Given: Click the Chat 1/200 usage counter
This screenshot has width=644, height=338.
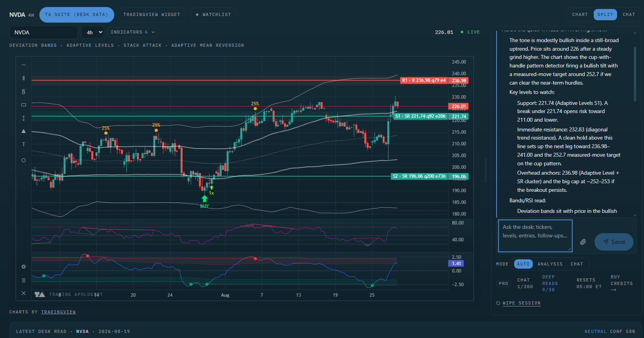Looking at the screenshot, I should point(525,283).
